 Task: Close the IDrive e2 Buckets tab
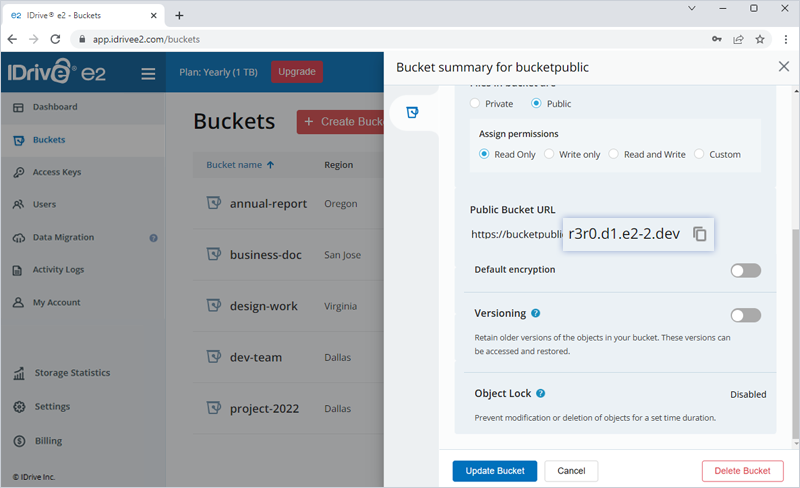pyautogui.click(x=154, y=15)
